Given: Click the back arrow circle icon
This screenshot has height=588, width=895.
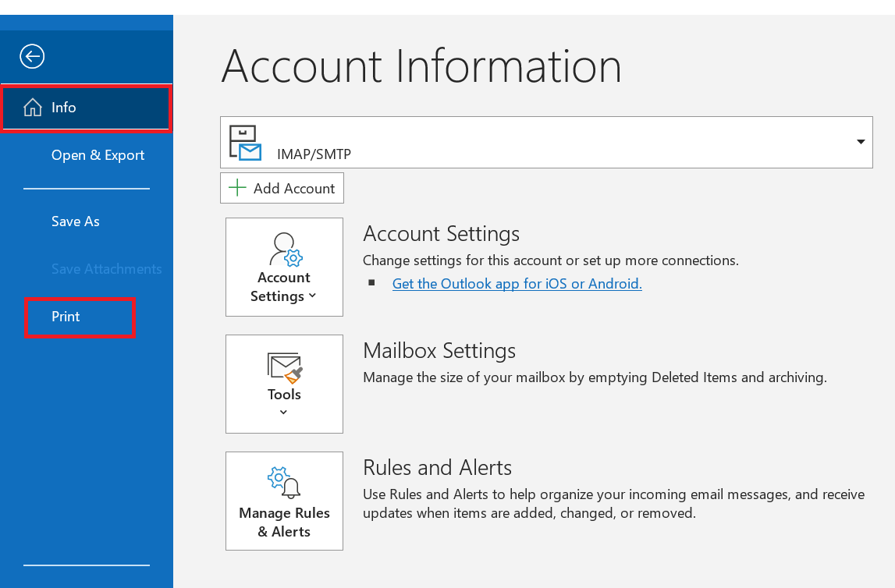Looking at the screenshot, I should coord(32,56).
